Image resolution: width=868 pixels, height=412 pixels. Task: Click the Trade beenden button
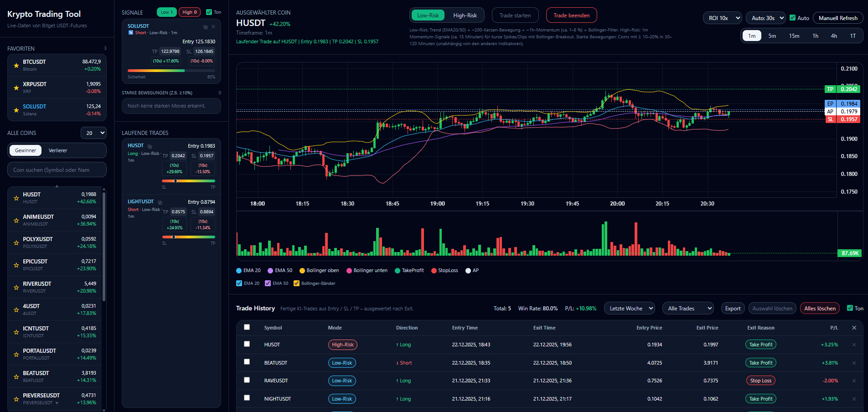coord(571,15)
